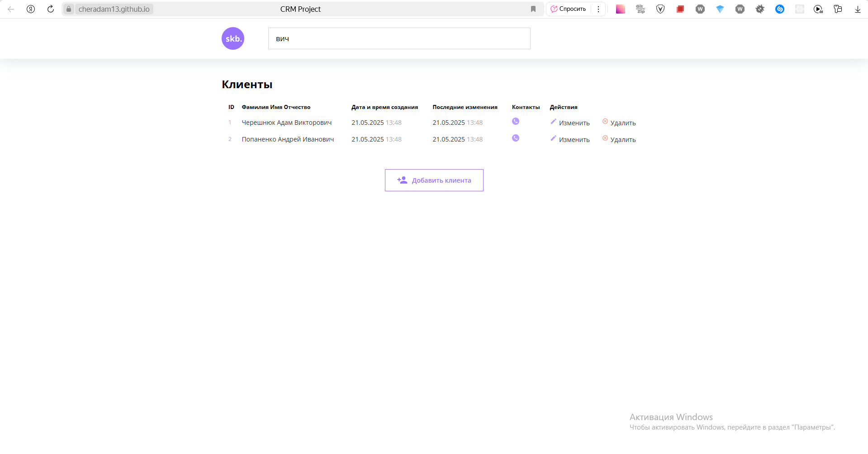Reload the page with refresh icon
The height and width of the screenshot is (454, 868).
pyautogui.click(x=51, y=9)
